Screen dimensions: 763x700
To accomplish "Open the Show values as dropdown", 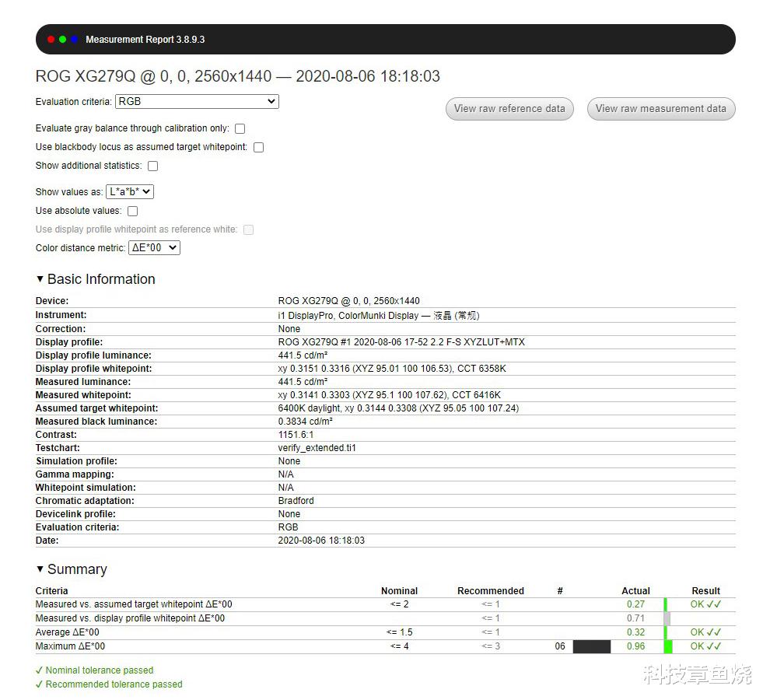I will tap(129, 191).
